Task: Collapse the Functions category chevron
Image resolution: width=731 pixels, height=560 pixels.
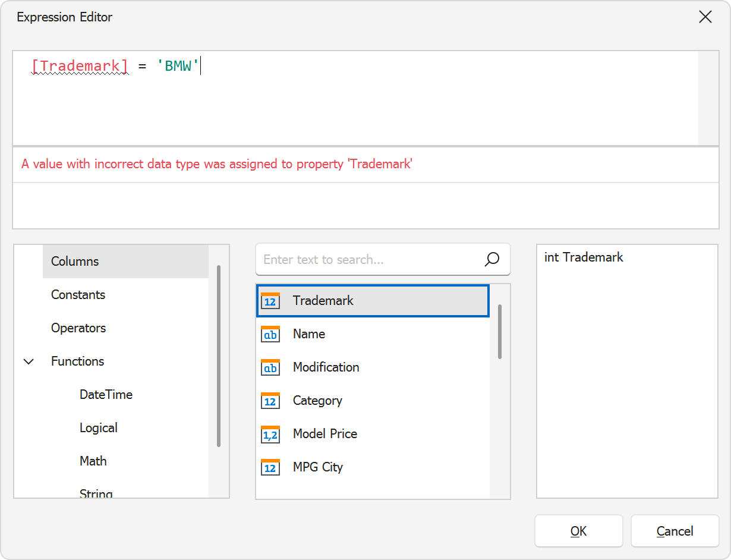Action: (28, 361)
